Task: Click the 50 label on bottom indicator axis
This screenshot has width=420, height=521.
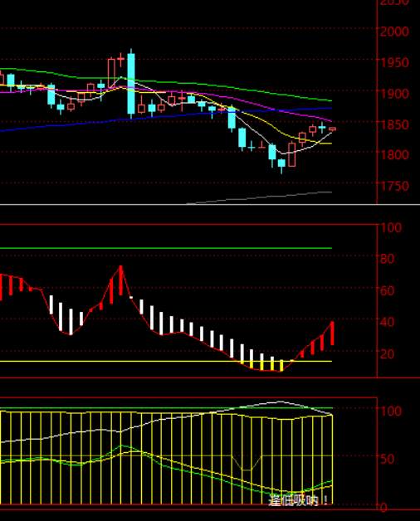Action: pos(387,460)
